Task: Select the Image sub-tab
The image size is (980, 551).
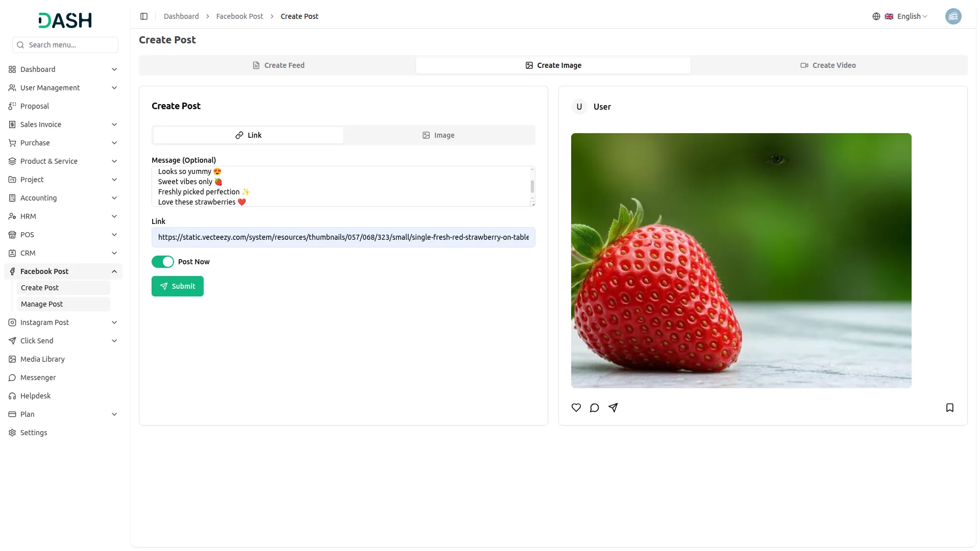Action: (x=438, y=135)
